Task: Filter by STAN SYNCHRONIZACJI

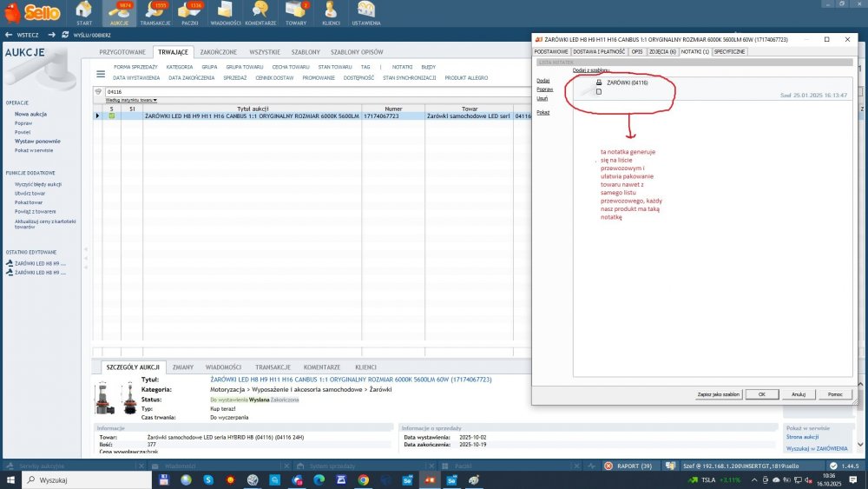Action: click(409, 78)
